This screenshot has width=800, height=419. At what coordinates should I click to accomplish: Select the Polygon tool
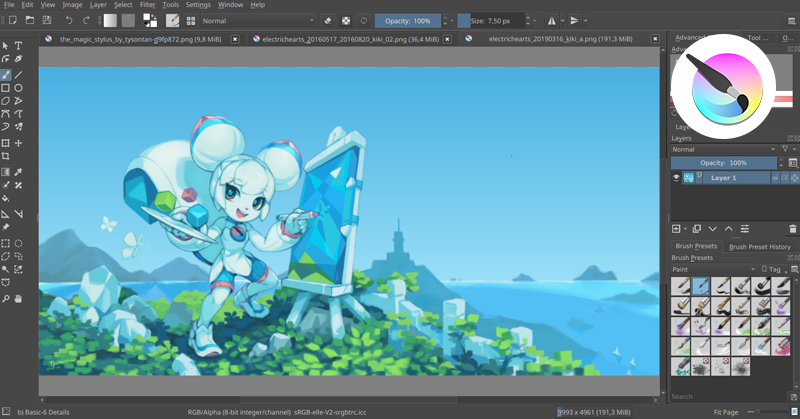pos(6,101)
